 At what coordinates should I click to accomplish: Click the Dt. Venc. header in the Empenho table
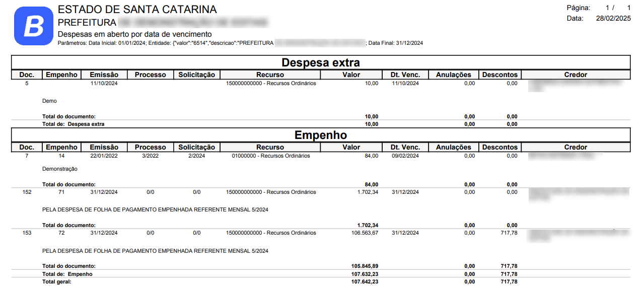(405, 147)
